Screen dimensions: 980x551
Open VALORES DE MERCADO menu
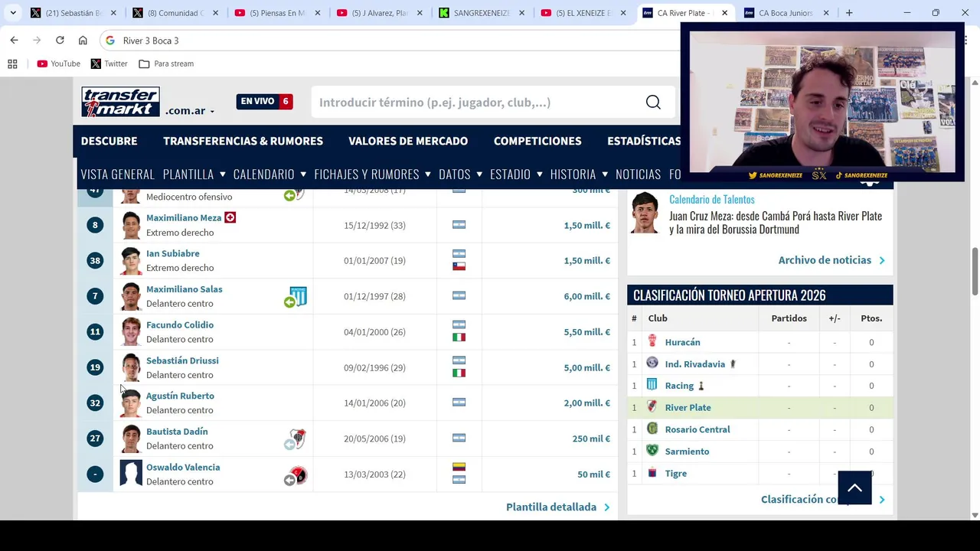click(408, 141)
